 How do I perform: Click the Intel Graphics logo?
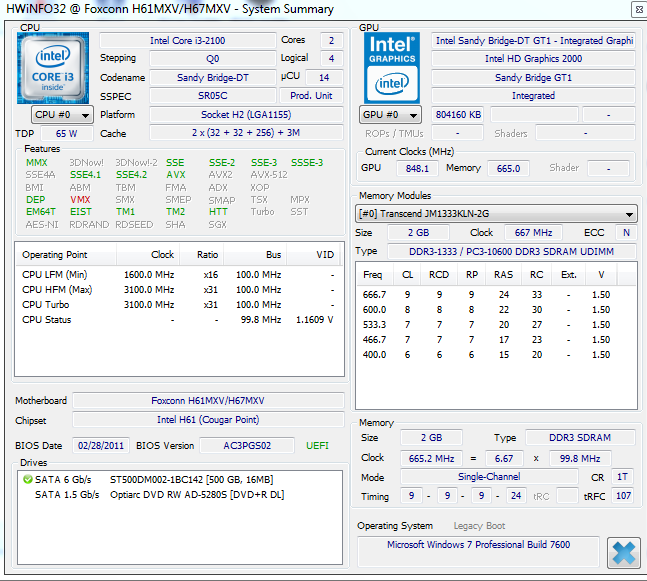(392, 68)
